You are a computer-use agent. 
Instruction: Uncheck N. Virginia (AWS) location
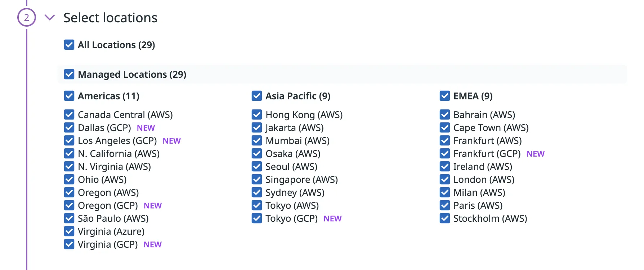click(x=69, y=166)
